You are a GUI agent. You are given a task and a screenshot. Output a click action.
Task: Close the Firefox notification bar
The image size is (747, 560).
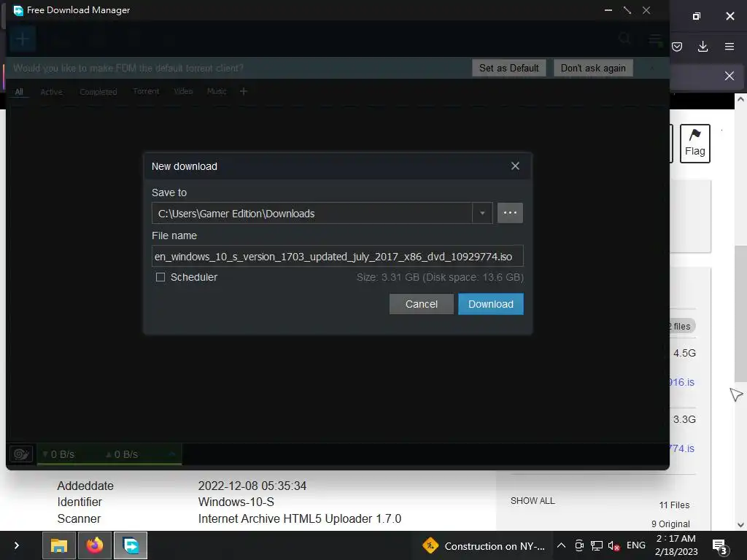[x=729, y=76]
